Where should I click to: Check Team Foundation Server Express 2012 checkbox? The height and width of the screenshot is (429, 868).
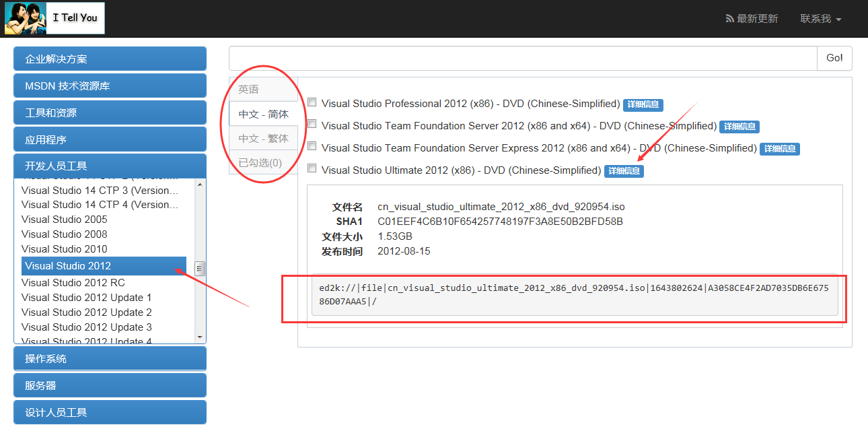312,146
